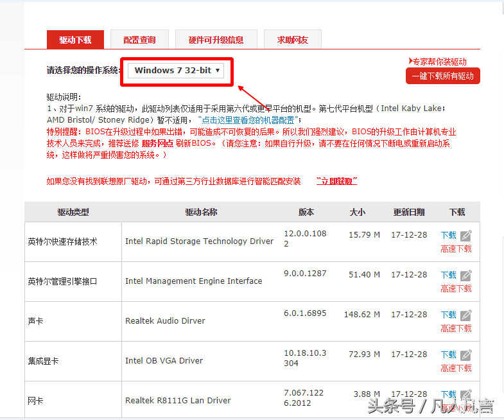Use 高速下载 for Realtek Audio Dirver
Viewport: 504px width, 420px height.
click(456, 328)
